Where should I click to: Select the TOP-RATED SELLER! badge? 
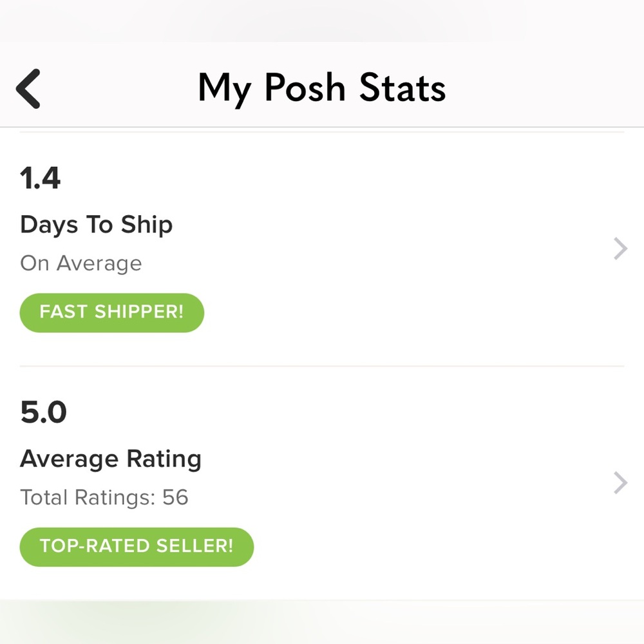tap(136, 546)
